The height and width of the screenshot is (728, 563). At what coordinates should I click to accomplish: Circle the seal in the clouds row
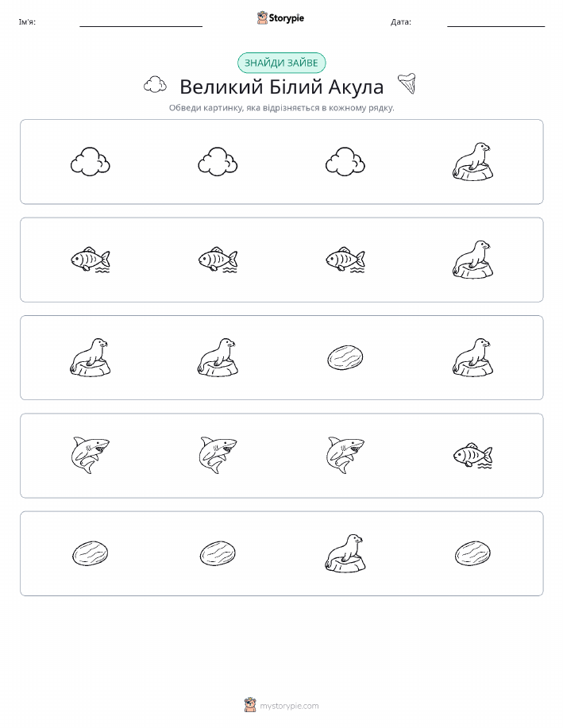(x=472, y=162)
